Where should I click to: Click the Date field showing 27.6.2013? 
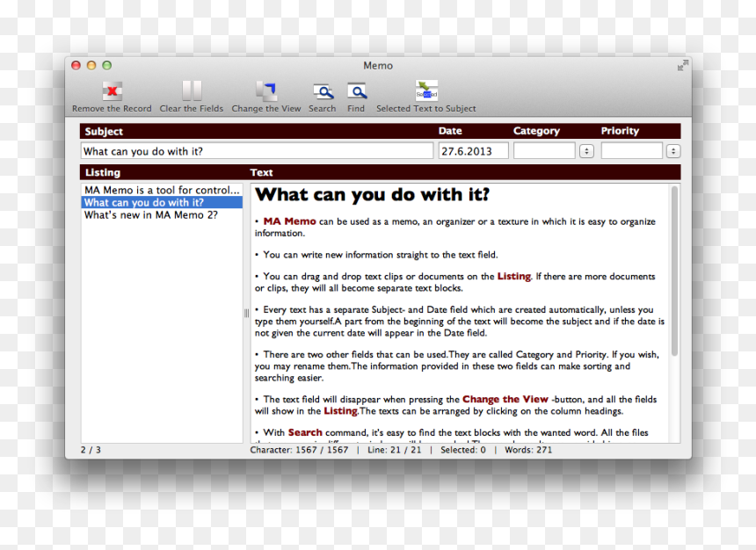click(x=473, y=151)
